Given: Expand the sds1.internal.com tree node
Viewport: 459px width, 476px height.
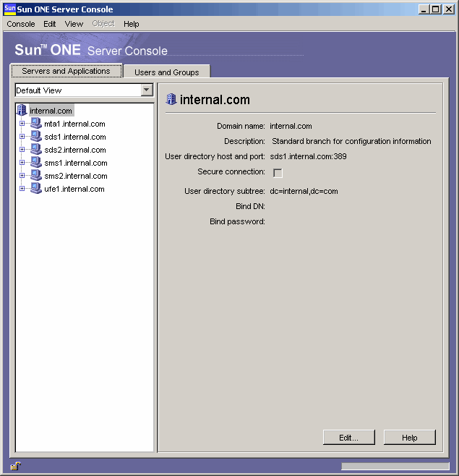Looking at the screenshot, I should click(x=22, y=137).
